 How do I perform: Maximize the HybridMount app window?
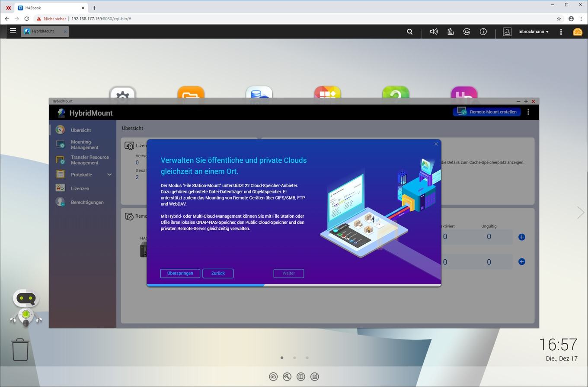pos(526,101)
